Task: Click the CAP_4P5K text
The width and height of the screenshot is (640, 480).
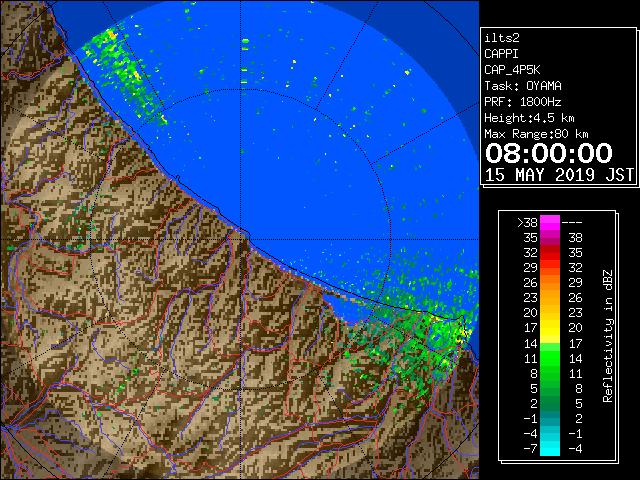Action: pos(512,70)
